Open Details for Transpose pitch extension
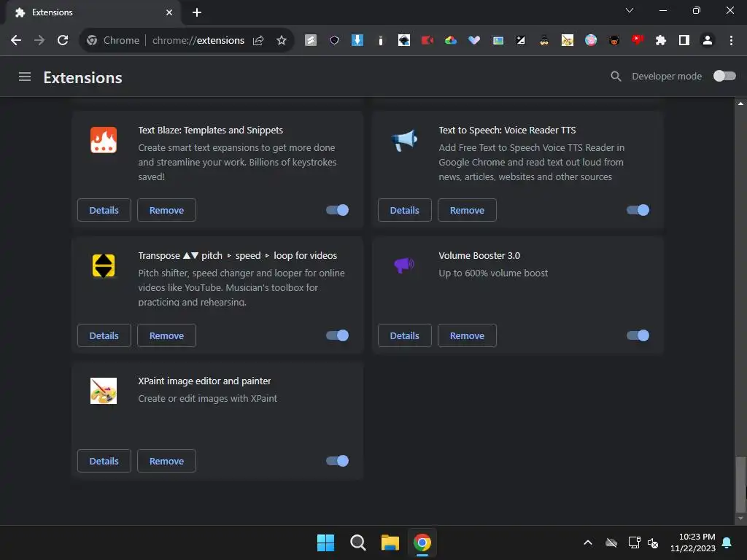 click(x=104, y=335)
